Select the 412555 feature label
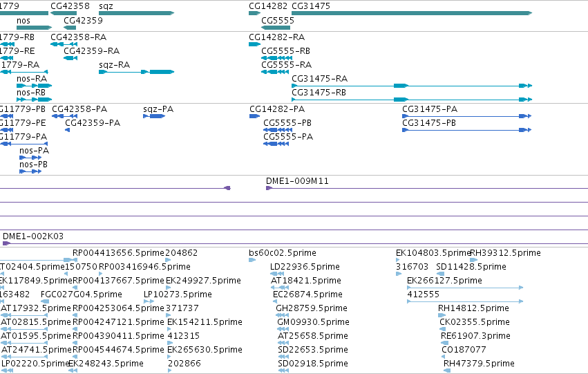 tap(424, 294)
